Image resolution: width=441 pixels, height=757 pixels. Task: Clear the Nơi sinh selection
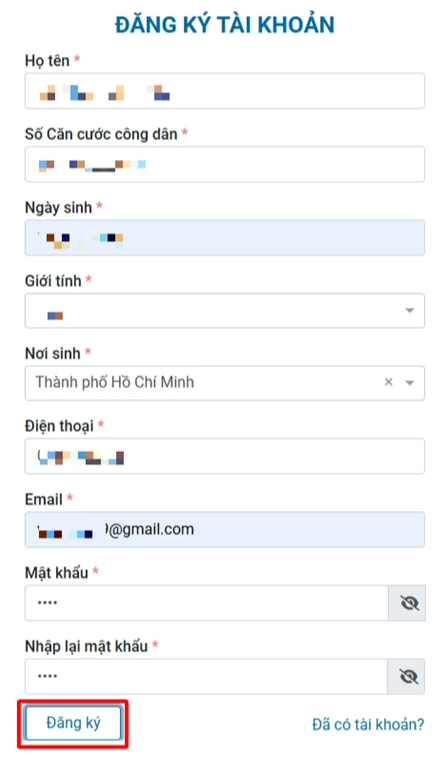[388, 382]
